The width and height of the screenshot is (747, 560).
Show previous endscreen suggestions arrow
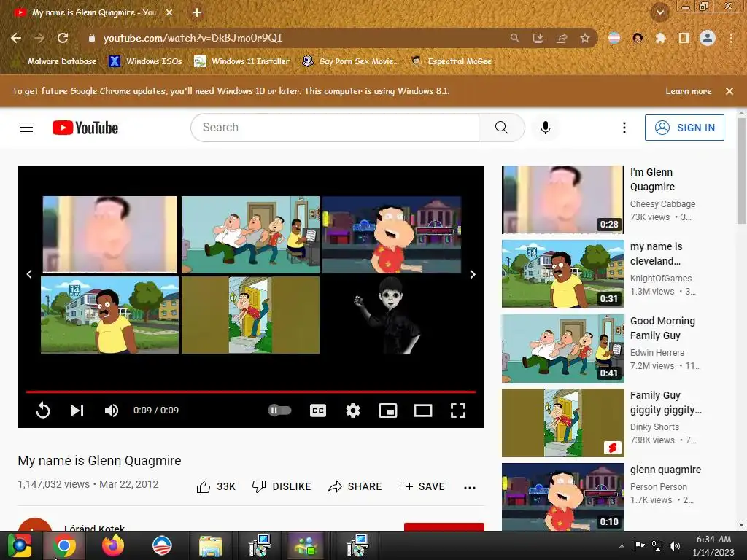(29, 274)
